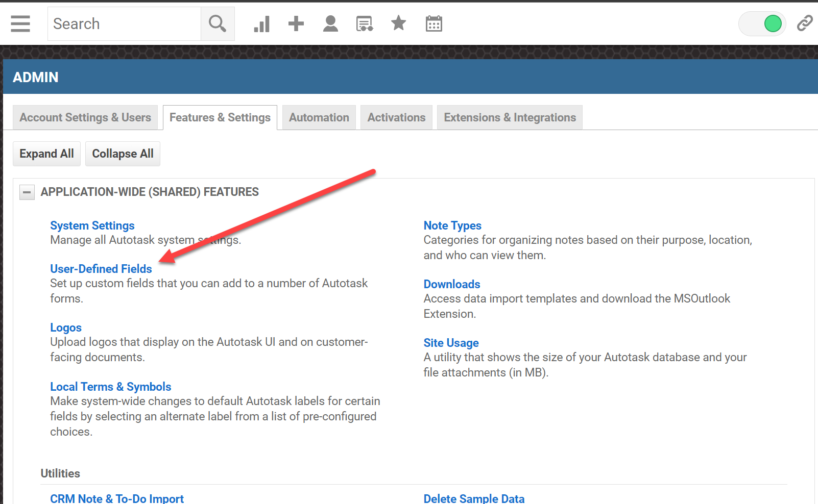This screenshot has height=504, width=818.
Task: Open the My profile person icon
Action: [330, 23]
